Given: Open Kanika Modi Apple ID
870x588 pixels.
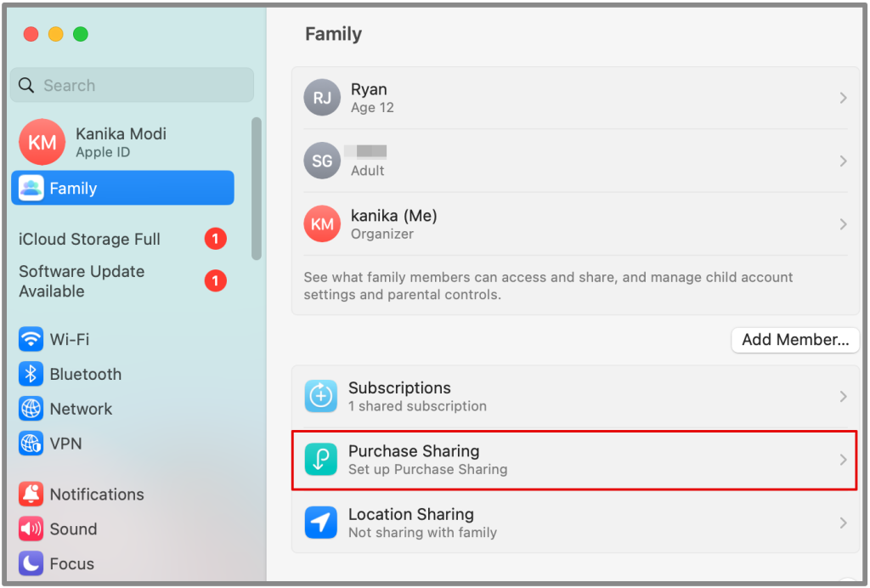Looking at the screenshot, I should click(121, 142).
